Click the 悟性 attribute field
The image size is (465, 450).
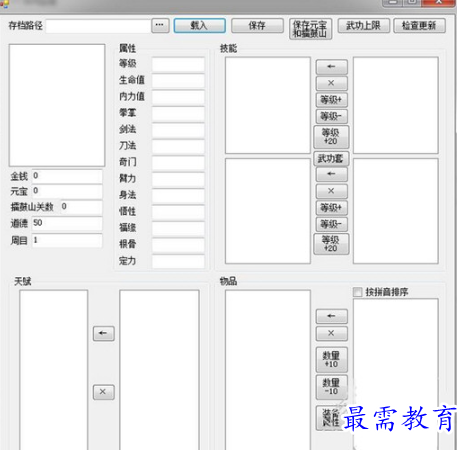pos(178,212)
